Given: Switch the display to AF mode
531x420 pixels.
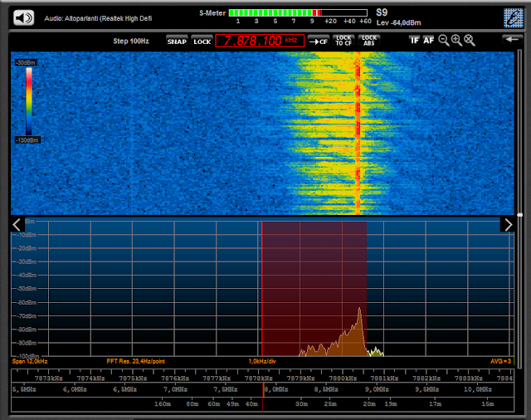Looking at the screenshot, I should coord(428,41).
